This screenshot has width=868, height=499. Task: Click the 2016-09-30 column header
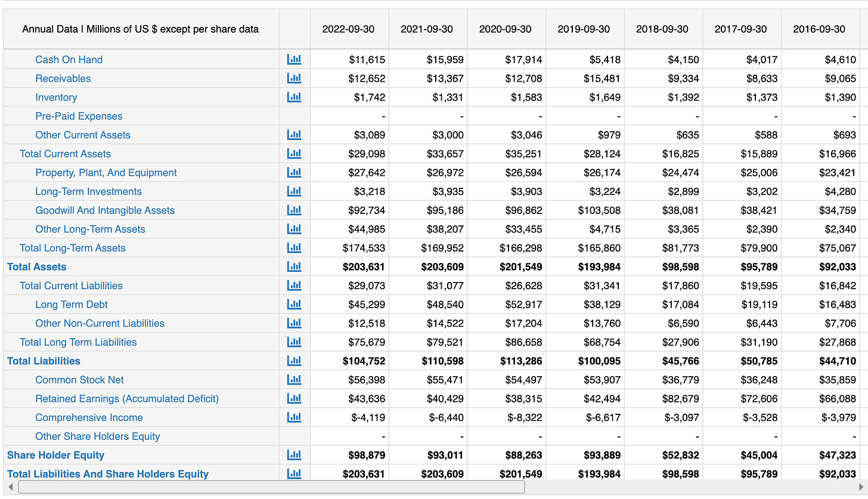pos(820,29)
